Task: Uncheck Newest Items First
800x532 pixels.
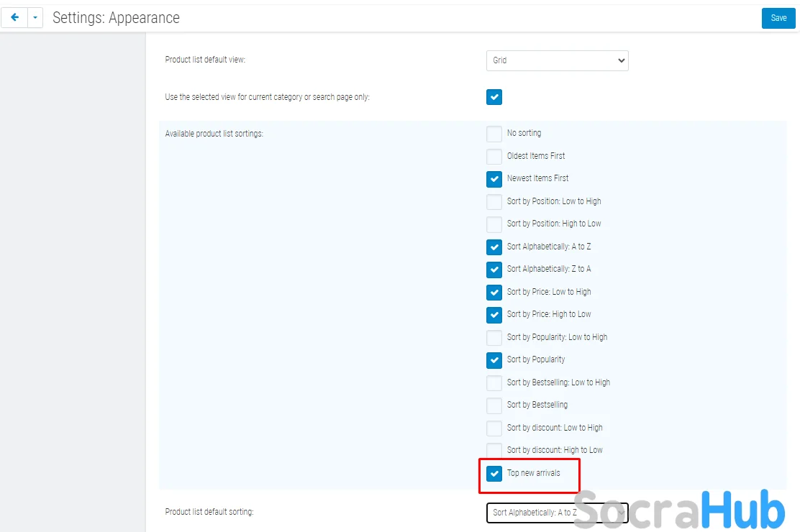Action: pos(494,178)
